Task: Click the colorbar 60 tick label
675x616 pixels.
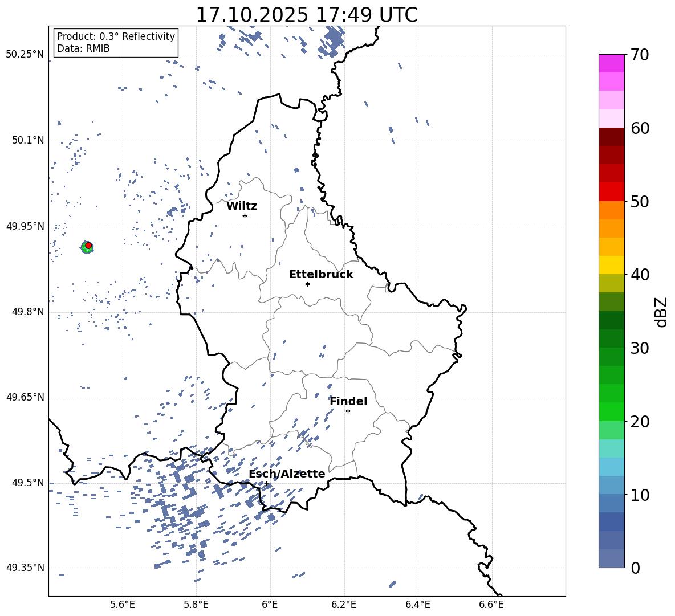Action: 639,128
